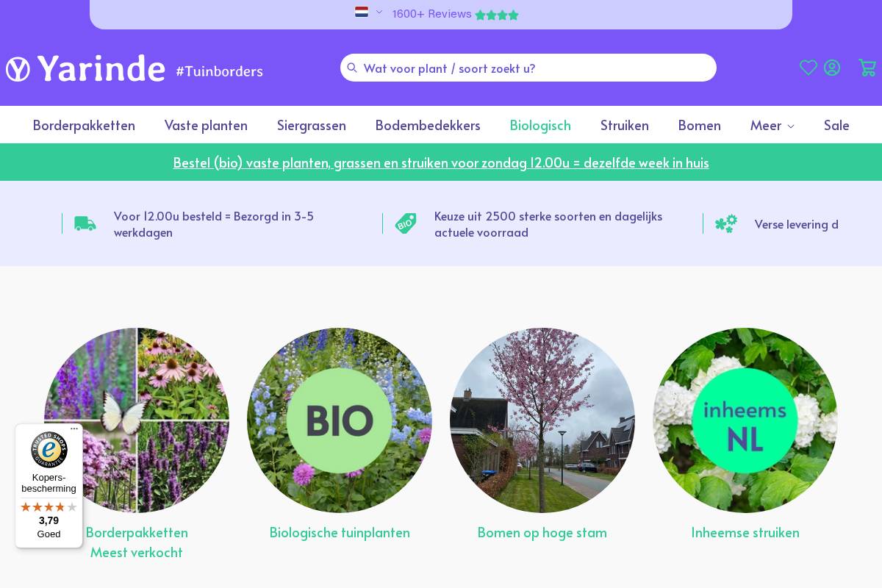
Task: Open Siergrassen category
Action: click(x=312, y=125)
